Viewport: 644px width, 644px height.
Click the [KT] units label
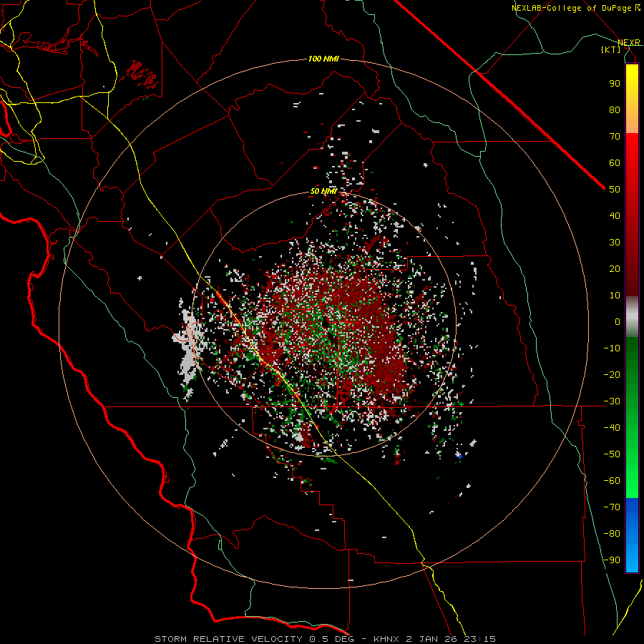pyautogui.click(x=611, y=49)
